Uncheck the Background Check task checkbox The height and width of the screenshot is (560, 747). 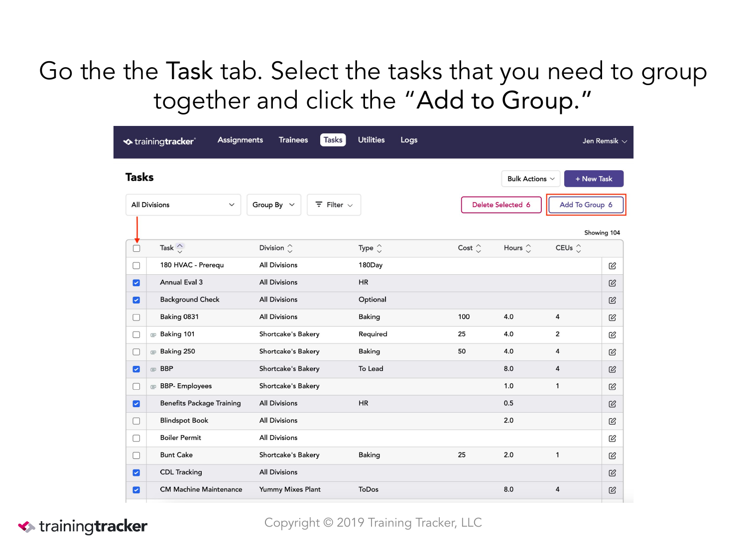pos(136,300)
